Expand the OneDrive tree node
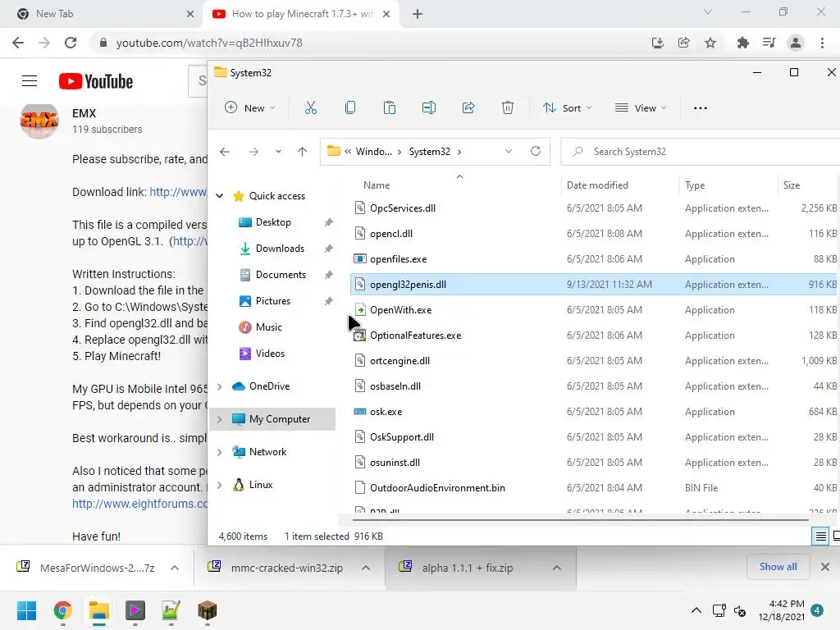Screen dimensions: 840x630 [220, 386]
